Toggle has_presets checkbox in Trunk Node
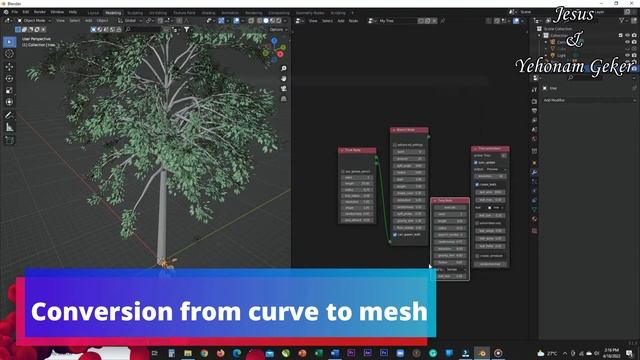 [342, 171]
